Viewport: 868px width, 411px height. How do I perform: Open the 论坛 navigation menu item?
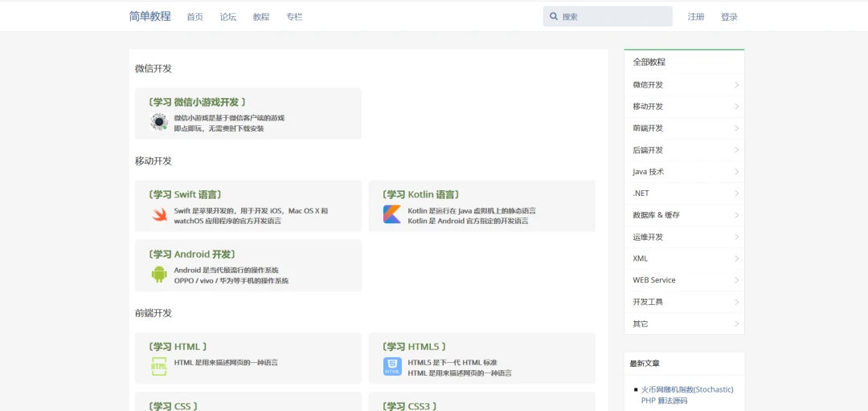228,17
